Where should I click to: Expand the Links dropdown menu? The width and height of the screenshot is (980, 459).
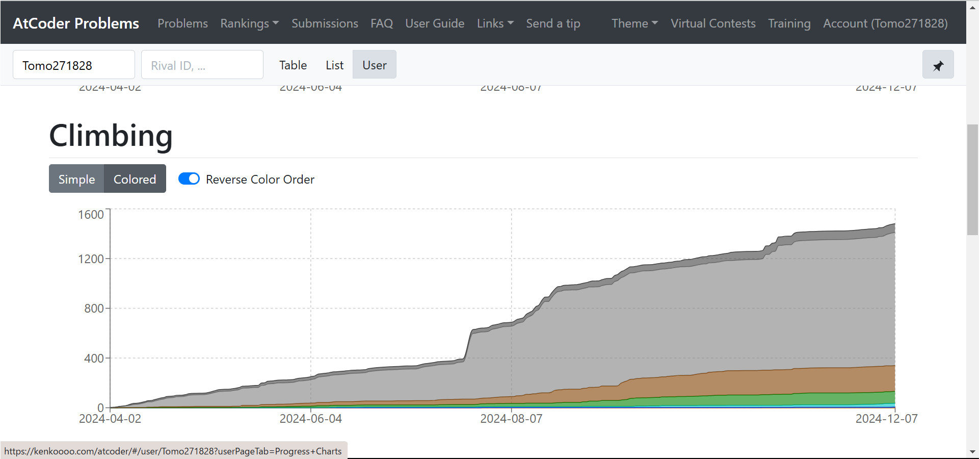pyautogui.click(x=495, y=23)
